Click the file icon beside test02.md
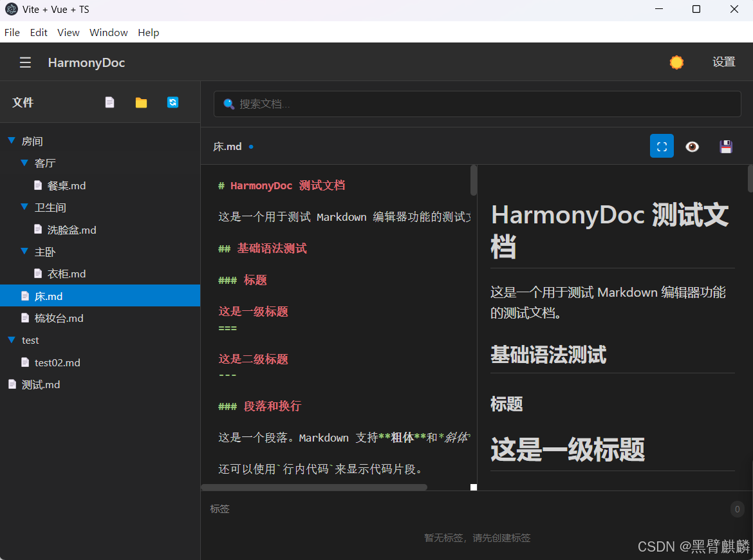The height and width of the screenshot is (560, 753). tap(25, 362)
